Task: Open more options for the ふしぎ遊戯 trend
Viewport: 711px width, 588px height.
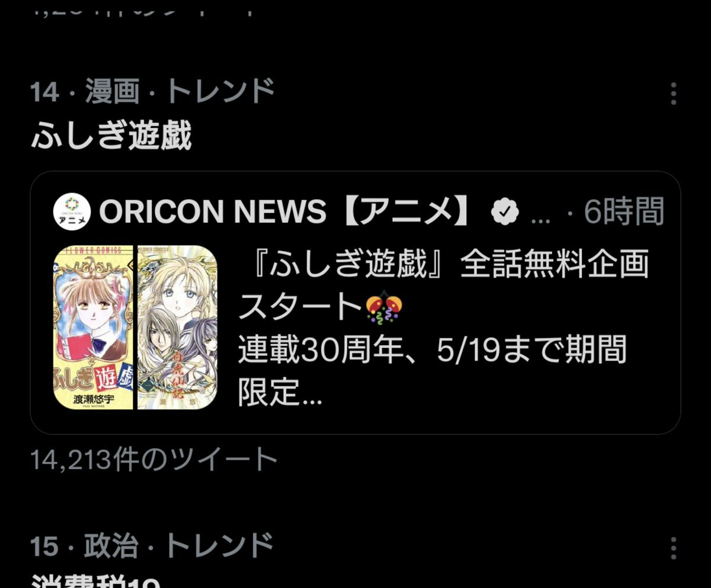Action: click(x=673, y=94)
